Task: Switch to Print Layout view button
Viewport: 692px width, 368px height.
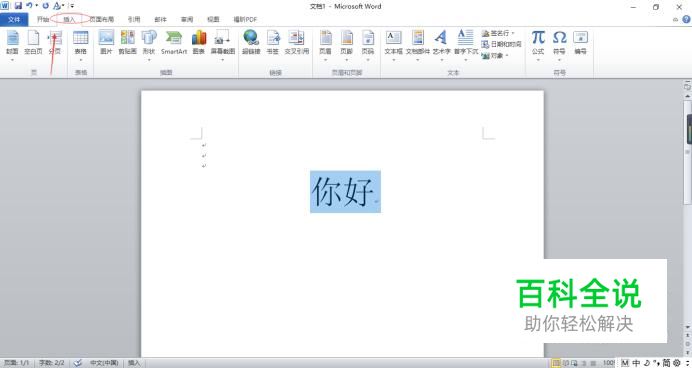Action: pos(557,363)
